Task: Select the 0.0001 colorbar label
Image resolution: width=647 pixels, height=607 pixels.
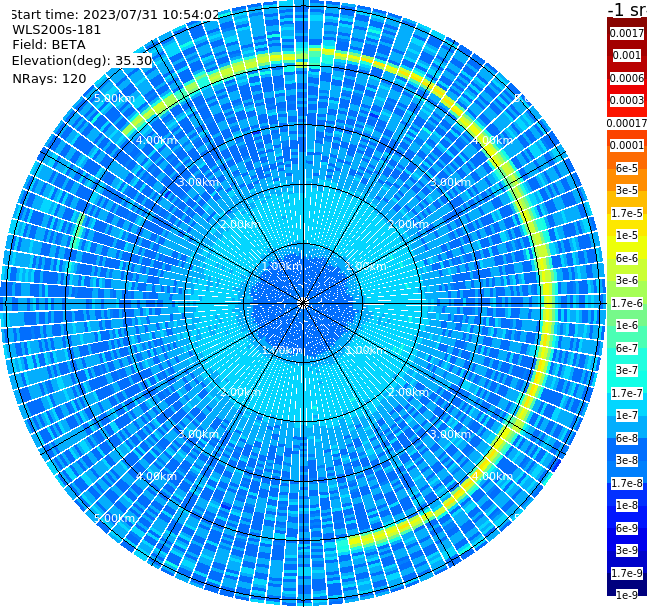Action: [x=627, y=145]
